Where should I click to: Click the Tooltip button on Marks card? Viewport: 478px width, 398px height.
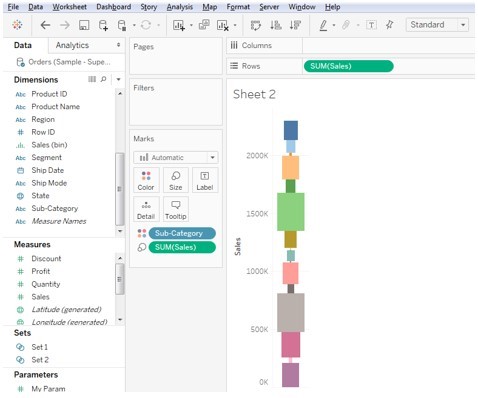(x=175, y=209)
